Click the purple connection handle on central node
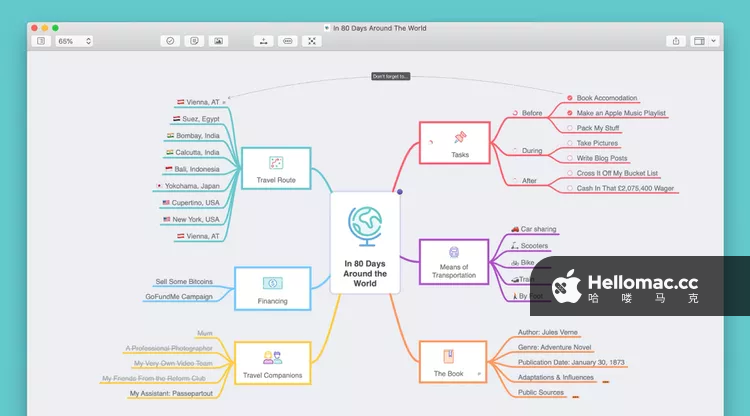 point(400,191)
